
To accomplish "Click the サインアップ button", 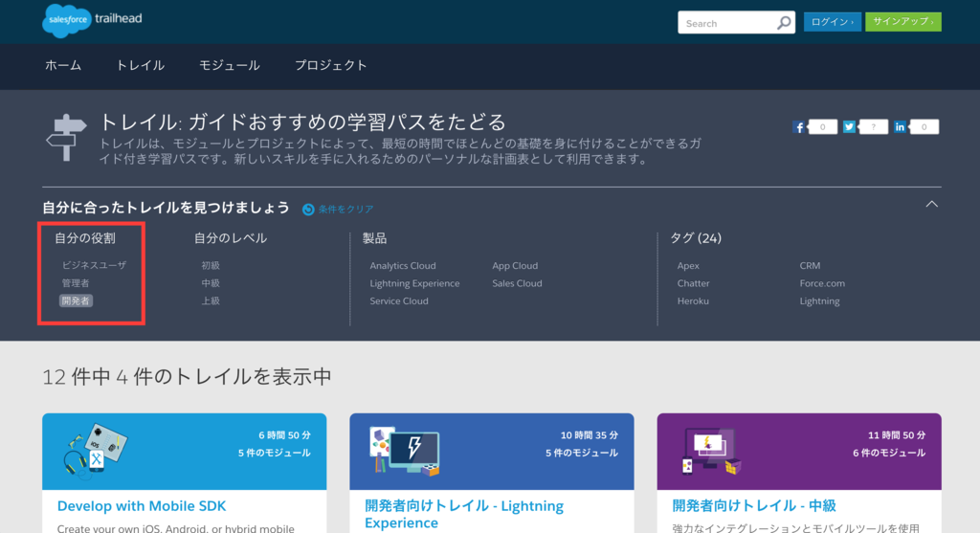I will 903,22.
